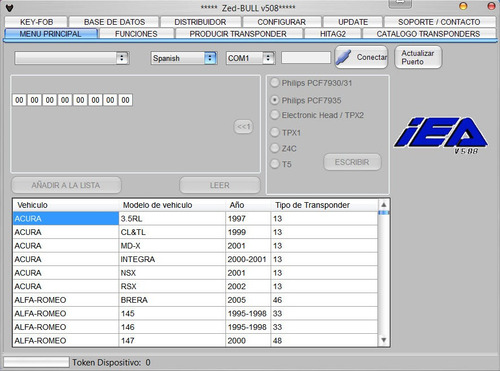
Task: Click the empty field beside COM1
Action: coord(306,58)
